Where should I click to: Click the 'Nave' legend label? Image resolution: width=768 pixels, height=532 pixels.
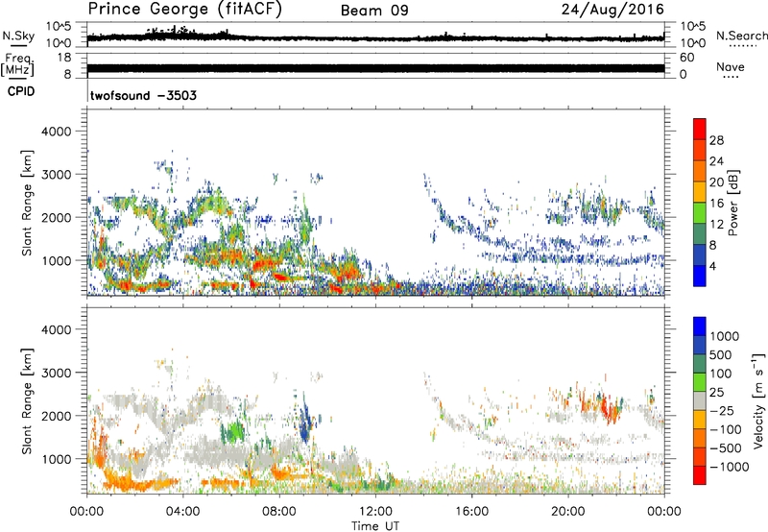tap(731, 66)
